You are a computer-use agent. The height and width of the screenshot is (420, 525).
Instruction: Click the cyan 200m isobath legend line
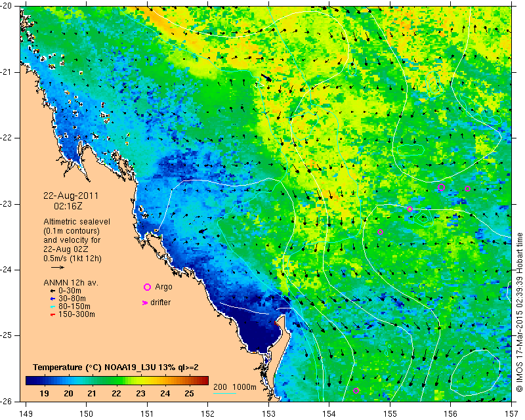click(x=224, y=392)
